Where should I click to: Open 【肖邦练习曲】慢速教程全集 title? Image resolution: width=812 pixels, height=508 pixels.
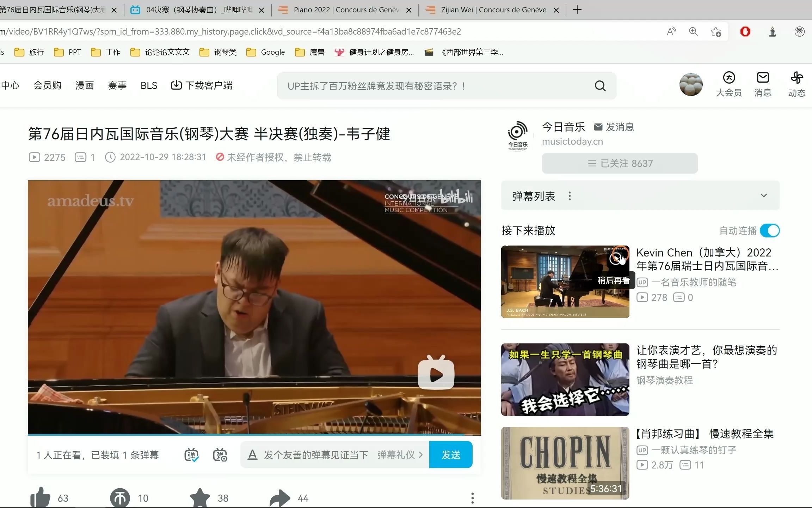pos(705,434)
